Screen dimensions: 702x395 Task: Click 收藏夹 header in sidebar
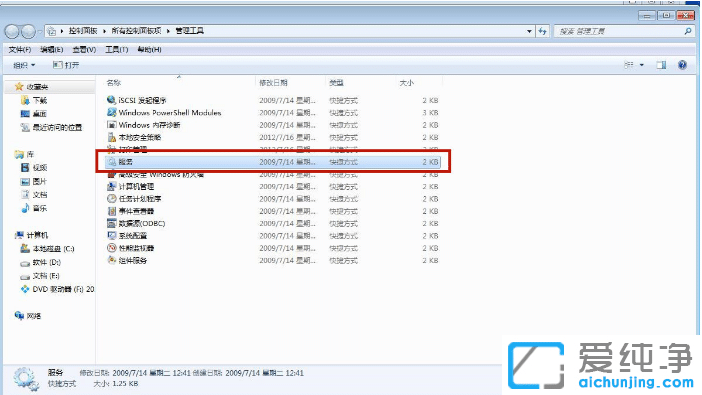31,86
